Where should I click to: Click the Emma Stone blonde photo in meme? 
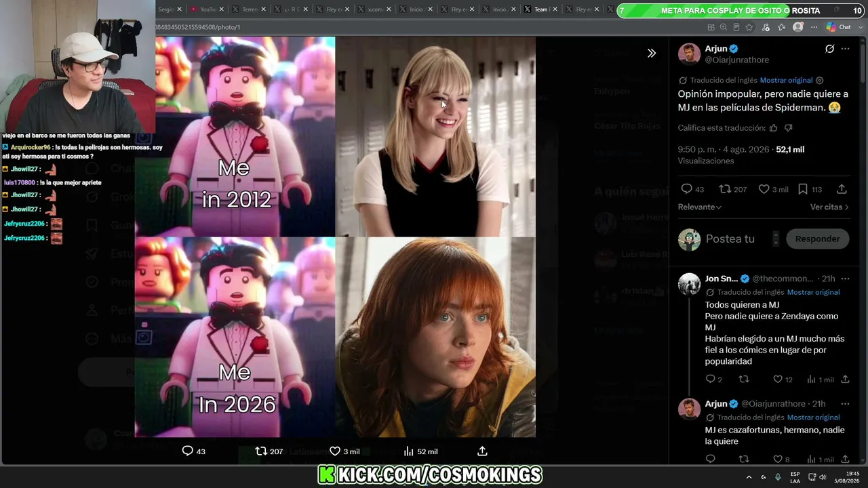pyautogui.click(x=435, y=136)
